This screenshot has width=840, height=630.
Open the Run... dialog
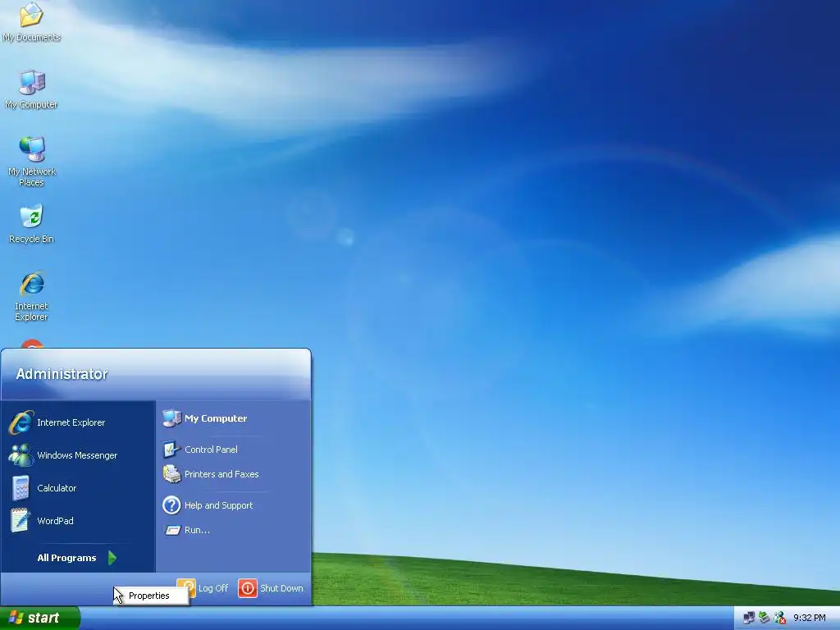[x=234, y=530]
